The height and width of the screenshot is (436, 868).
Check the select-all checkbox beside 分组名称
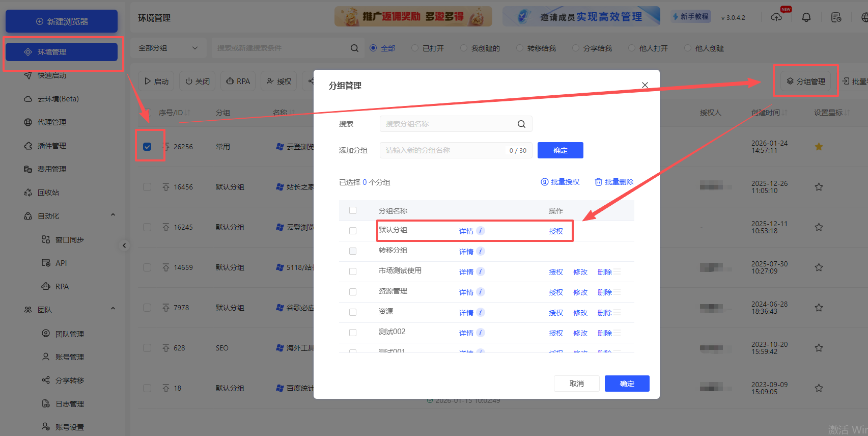[x=353, y=210]
